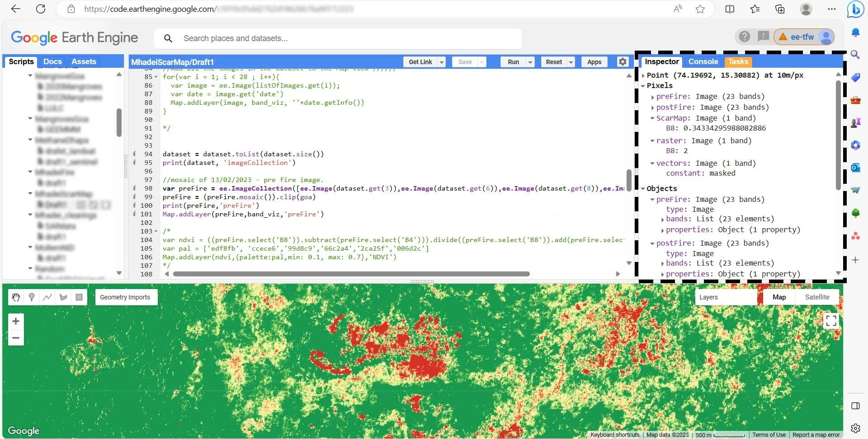Open the Run button dropdown arrow
Image resolution: width=868 pixels, height=439 pixels.
(x=530, y=62)
